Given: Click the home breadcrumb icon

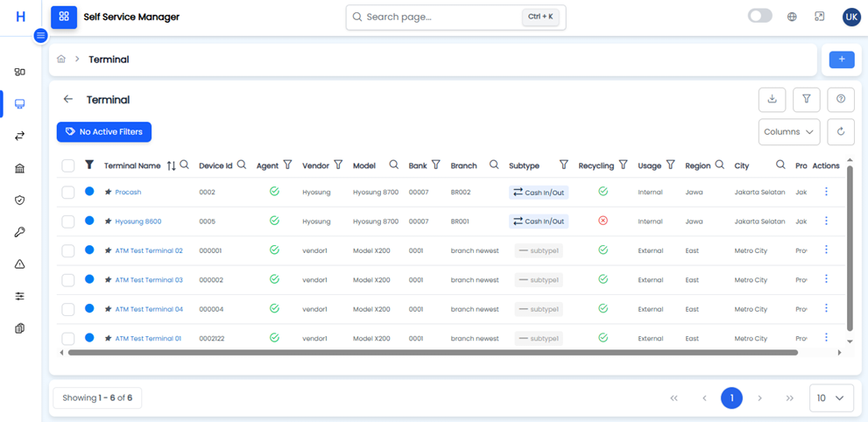Looking at the screenshot, I should 61,60.
